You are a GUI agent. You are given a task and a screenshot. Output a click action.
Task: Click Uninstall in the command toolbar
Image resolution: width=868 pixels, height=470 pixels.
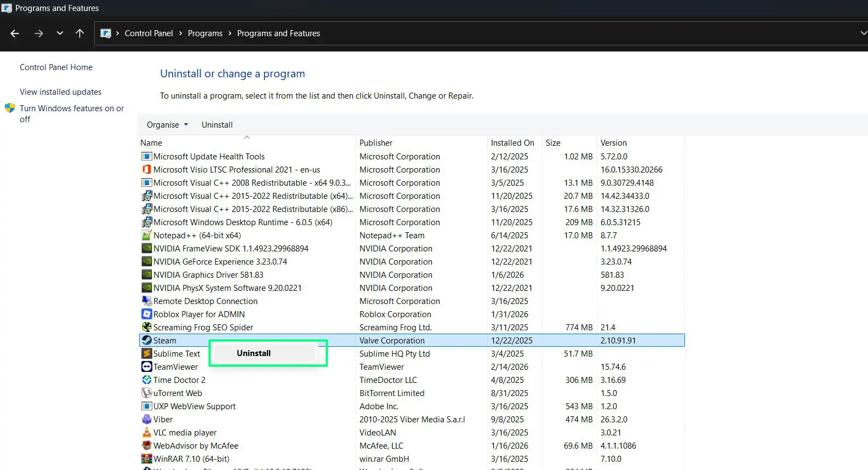217,125
